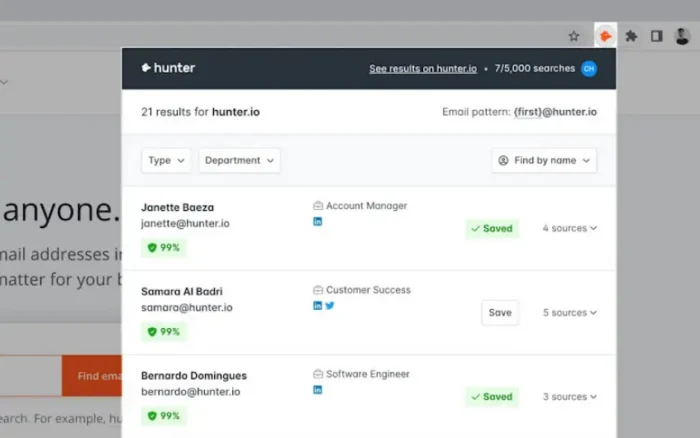Expand 3 sources for Bernardo Domingues

coord(570,396)
